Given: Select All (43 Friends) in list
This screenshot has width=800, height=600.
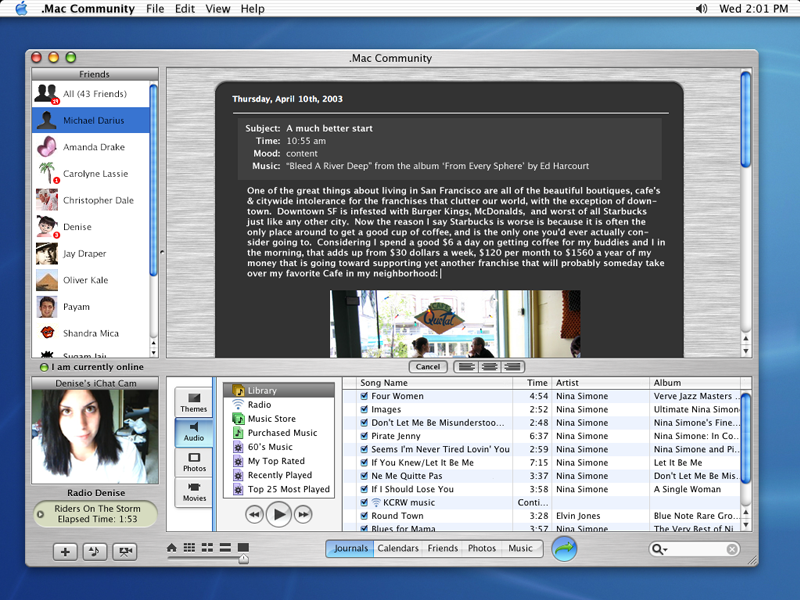Looking at the screenshot, I should (x=91, y=94).
